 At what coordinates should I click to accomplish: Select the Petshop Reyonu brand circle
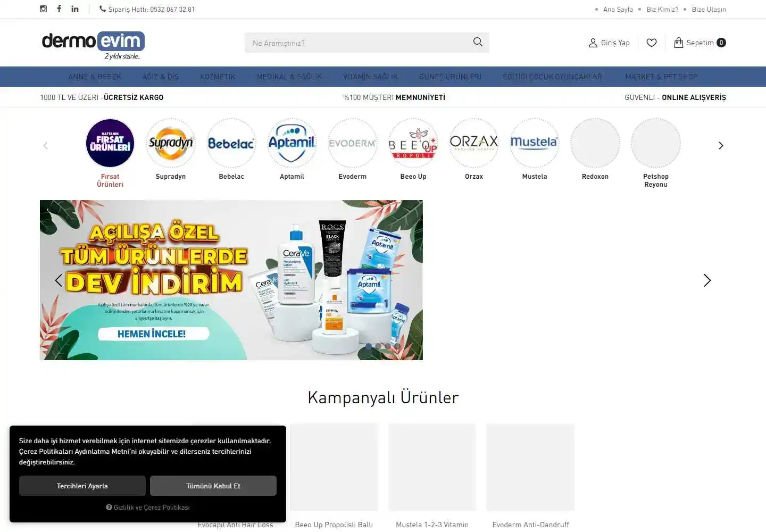(x=656, y=143)
